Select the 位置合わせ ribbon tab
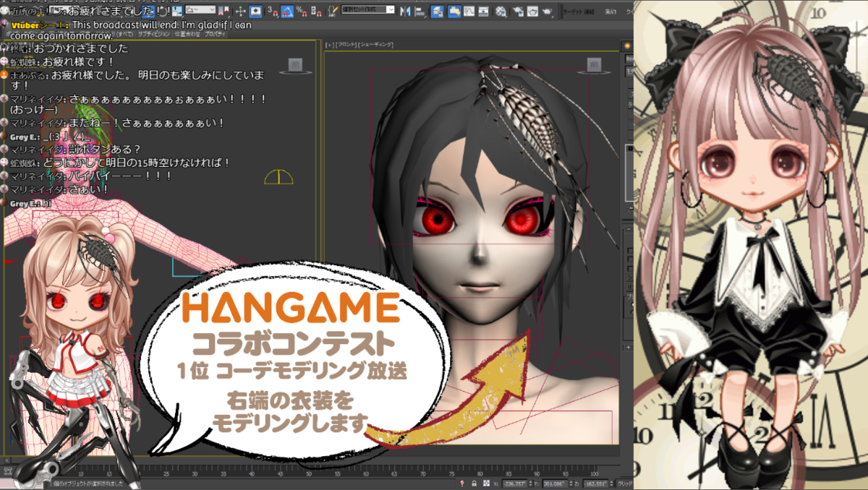Viewport: 868px width, 490px height. [x=187, y=34]
